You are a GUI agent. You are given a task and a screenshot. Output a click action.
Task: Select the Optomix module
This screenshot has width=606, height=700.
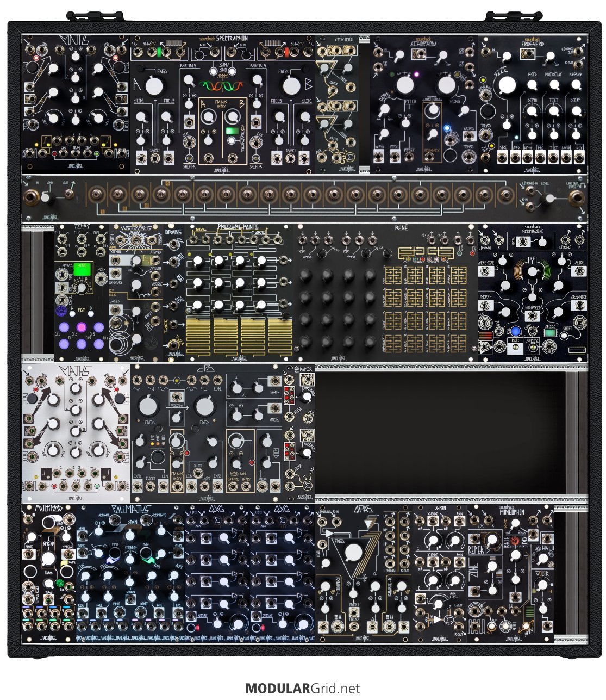[x=336, y=104]
